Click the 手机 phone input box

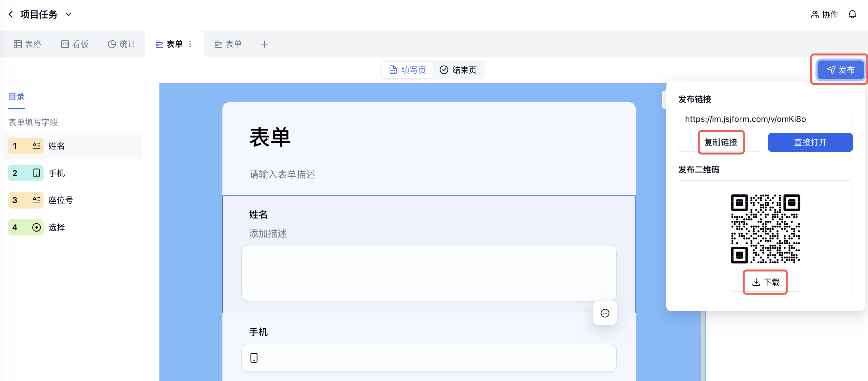[x=429, y=358]
